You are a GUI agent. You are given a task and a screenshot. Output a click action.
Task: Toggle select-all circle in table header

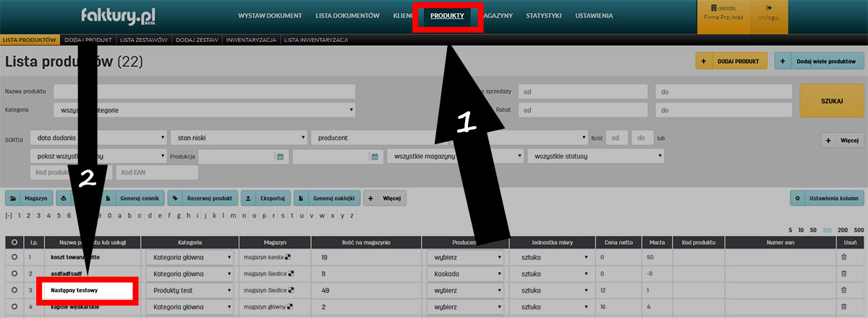[14, 242]
